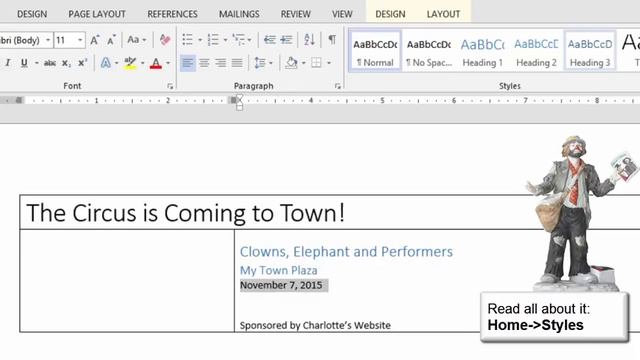Click the Line and Paragraph Spacing icon
The image size is (640, 360).
260,63
